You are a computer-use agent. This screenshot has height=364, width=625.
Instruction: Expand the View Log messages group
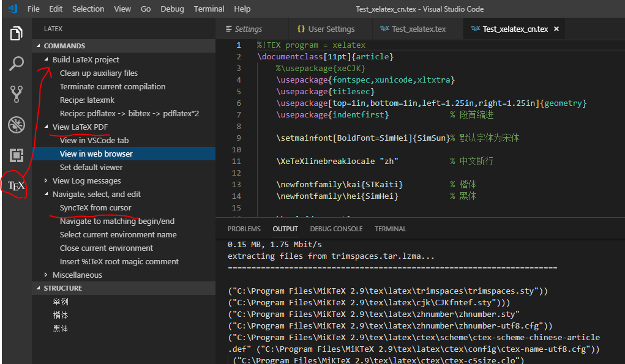click(x=47, y=180)
